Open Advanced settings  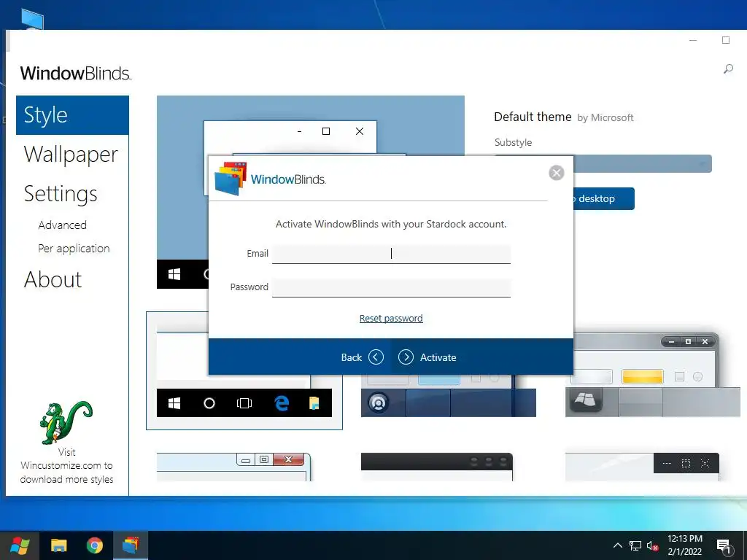click(63, 225)
